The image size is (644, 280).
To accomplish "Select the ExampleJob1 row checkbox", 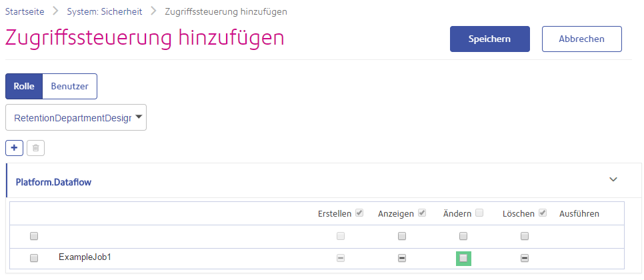I will (34, 258).
